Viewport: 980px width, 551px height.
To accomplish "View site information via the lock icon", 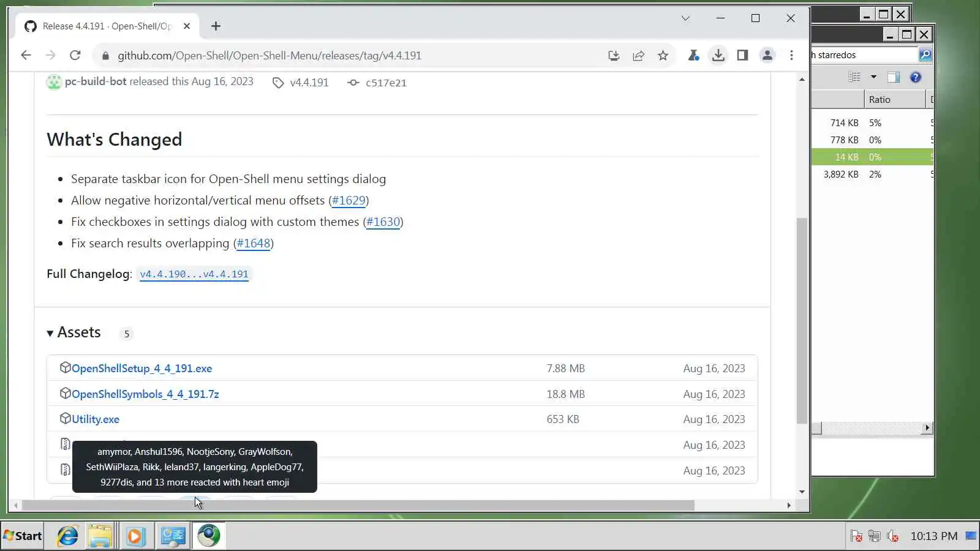I will (x=105, y=56).
